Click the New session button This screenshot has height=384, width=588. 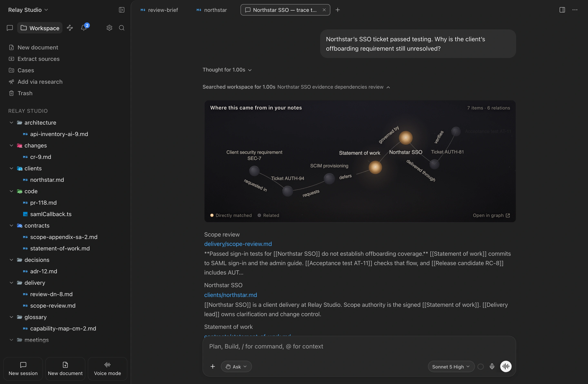point(23,369)
